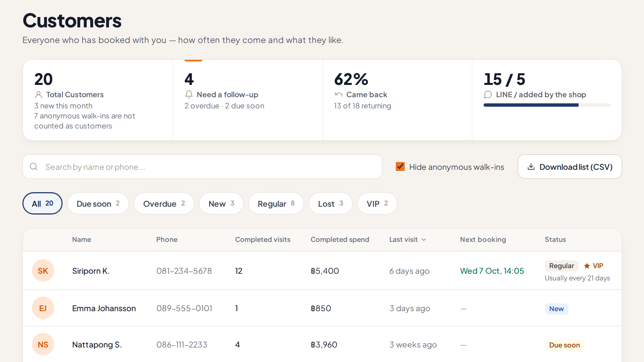The image size is (644, 362).
Task: Click the Due soon badge for Nattapong
Action: tap(565, 345)
